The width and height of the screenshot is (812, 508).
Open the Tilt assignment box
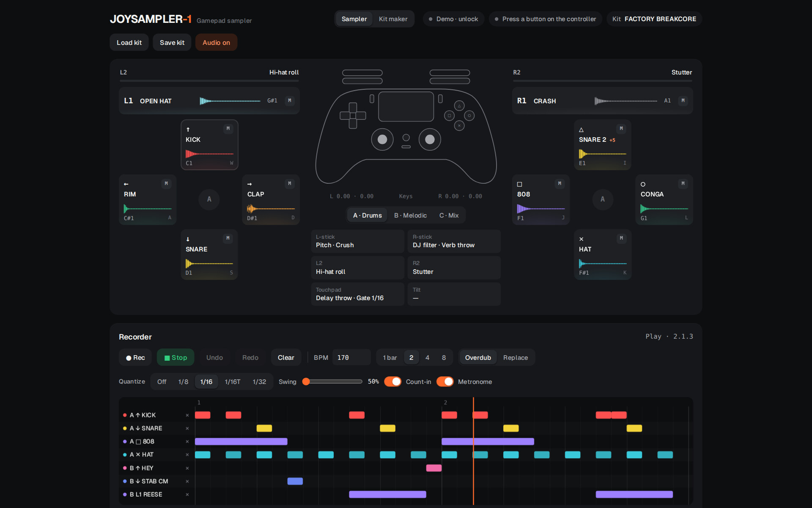coord(454,294)
